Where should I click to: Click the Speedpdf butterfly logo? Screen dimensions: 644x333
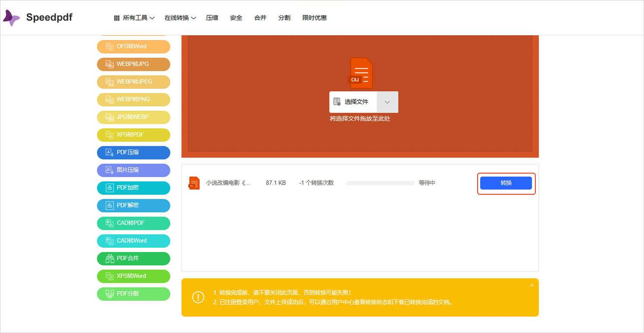pyautogui.click(x=11, y=18)
